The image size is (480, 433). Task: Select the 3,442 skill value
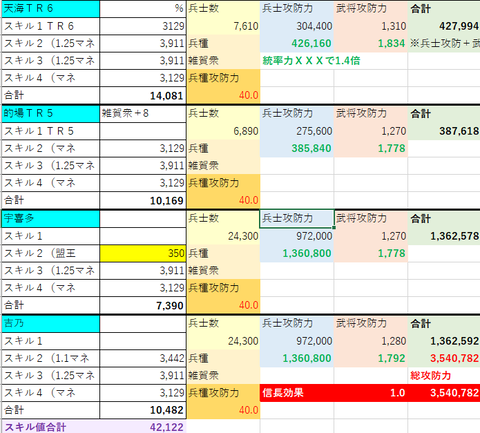[x=143, y=358]
